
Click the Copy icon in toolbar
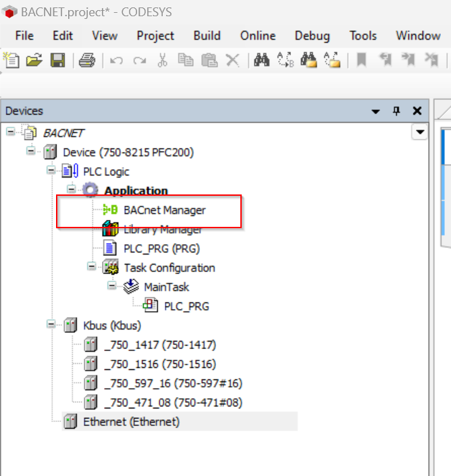[186, 60]
